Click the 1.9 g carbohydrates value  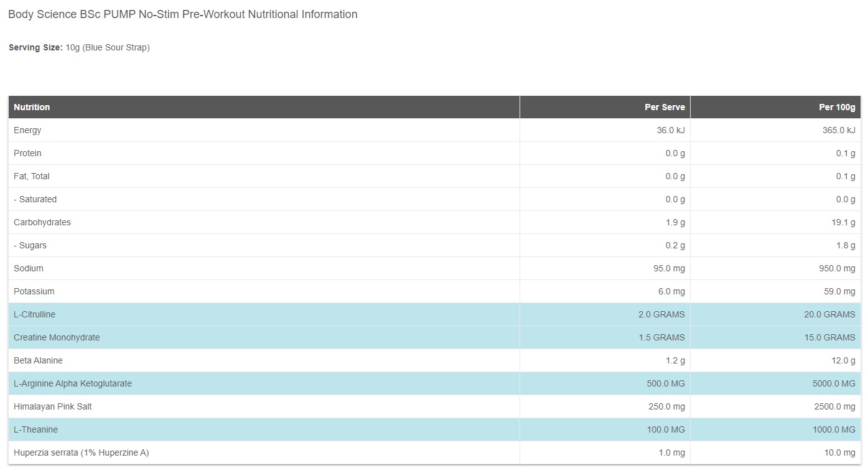coord(675,222)
